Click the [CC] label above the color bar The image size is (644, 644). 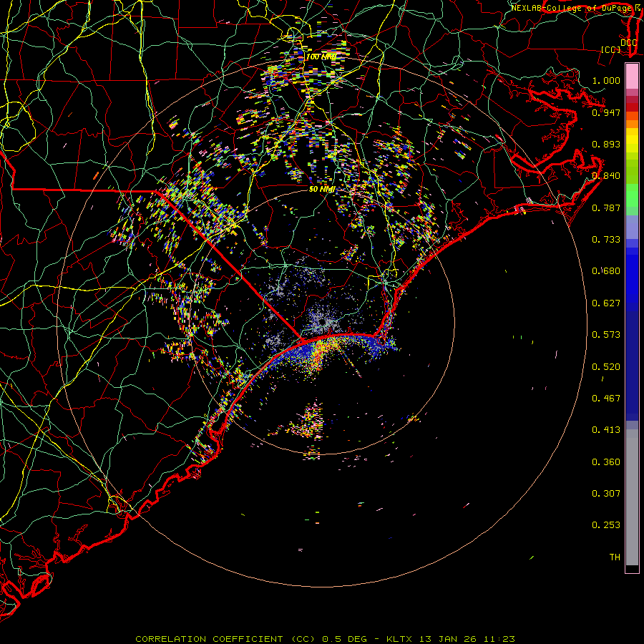(611, 49)
